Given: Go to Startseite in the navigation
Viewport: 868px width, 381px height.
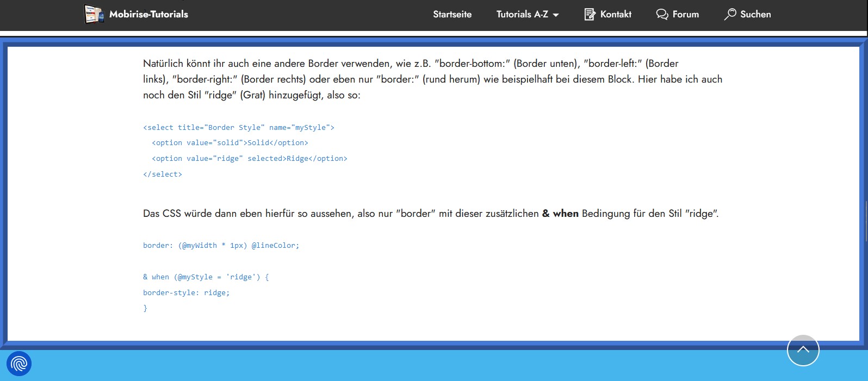Looking at the screenshot, I should point(452,14).
